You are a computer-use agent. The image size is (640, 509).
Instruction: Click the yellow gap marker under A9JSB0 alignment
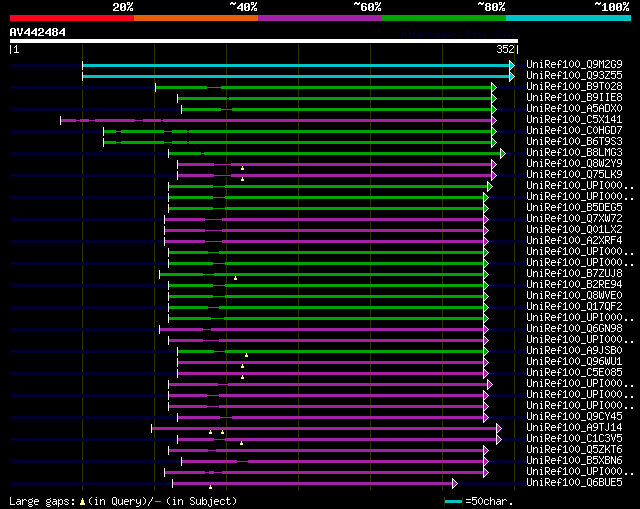(x=247, y=355)
